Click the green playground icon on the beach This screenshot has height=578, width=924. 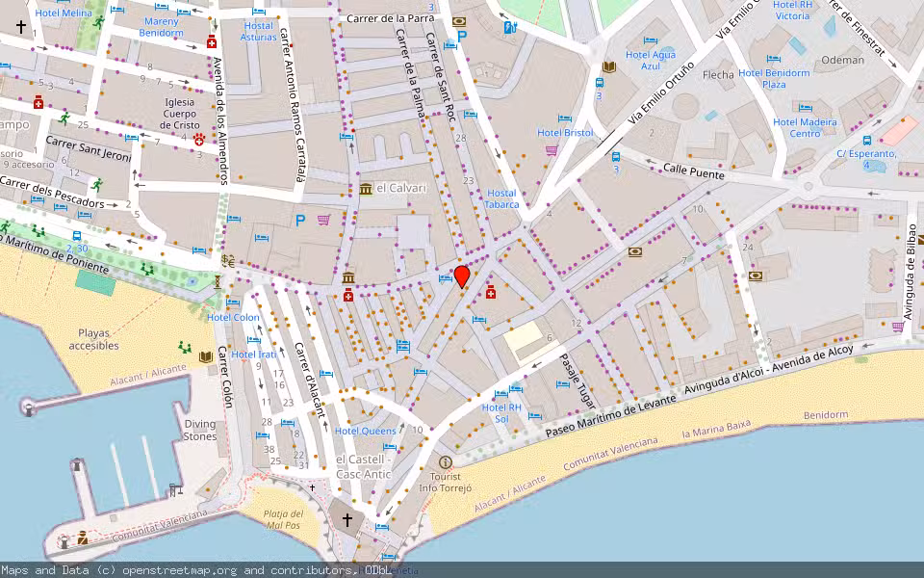click(x=185, y=348)
